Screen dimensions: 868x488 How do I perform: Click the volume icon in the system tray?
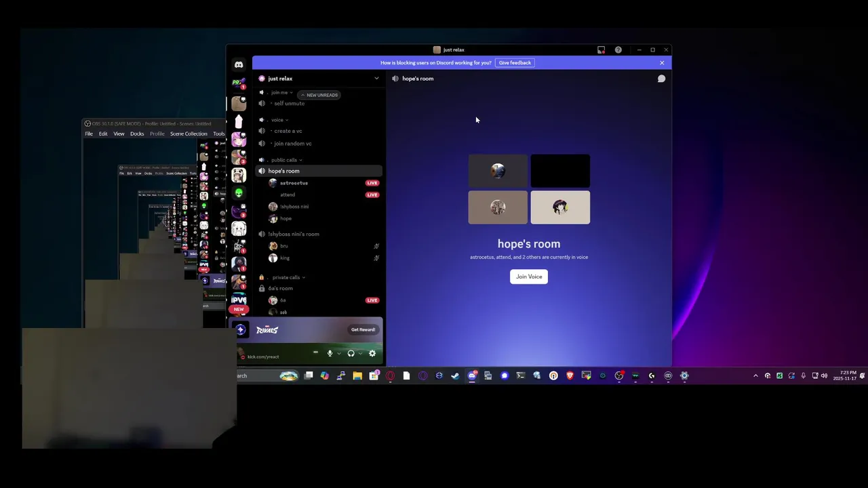coord(824,375)
